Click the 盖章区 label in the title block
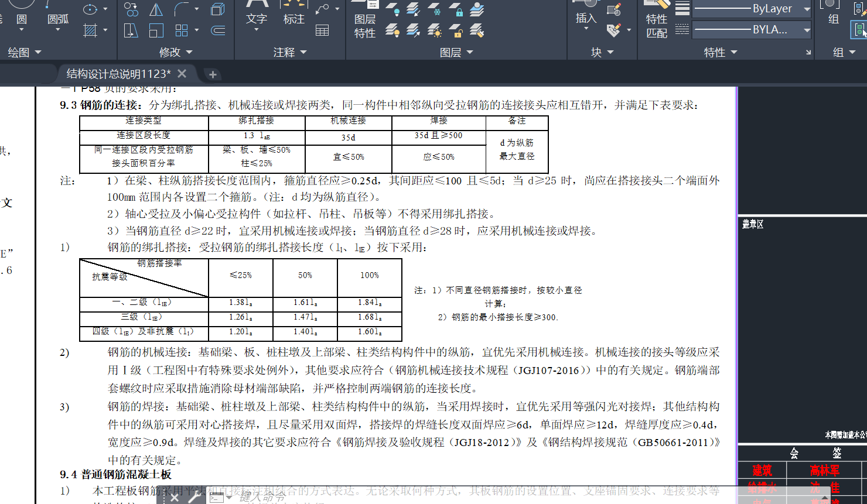867x504 pixels. (753, 224)
